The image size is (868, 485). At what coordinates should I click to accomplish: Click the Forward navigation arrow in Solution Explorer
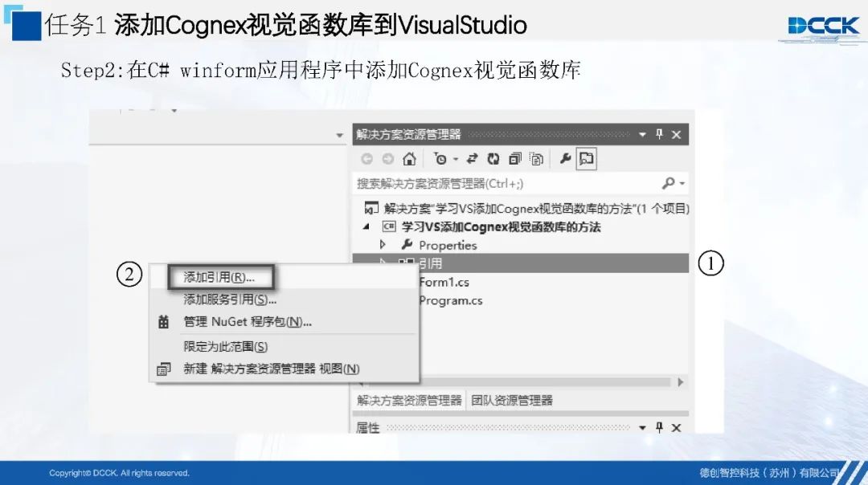point(388,159)
